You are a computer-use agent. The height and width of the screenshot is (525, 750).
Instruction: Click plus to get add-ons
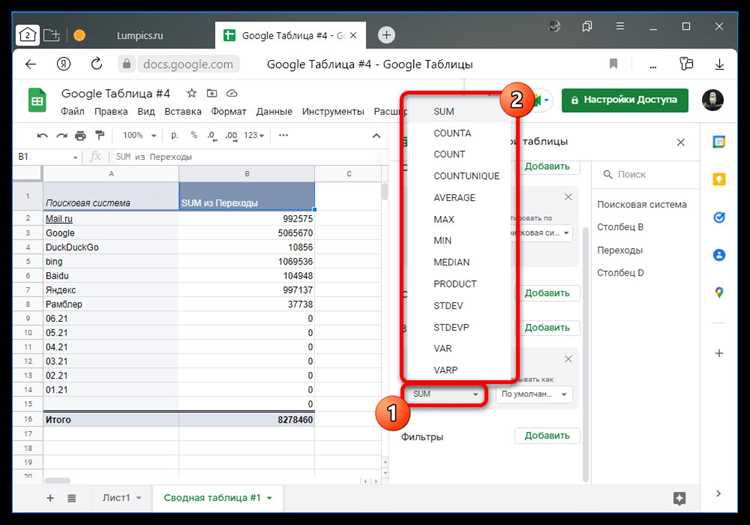719,353
